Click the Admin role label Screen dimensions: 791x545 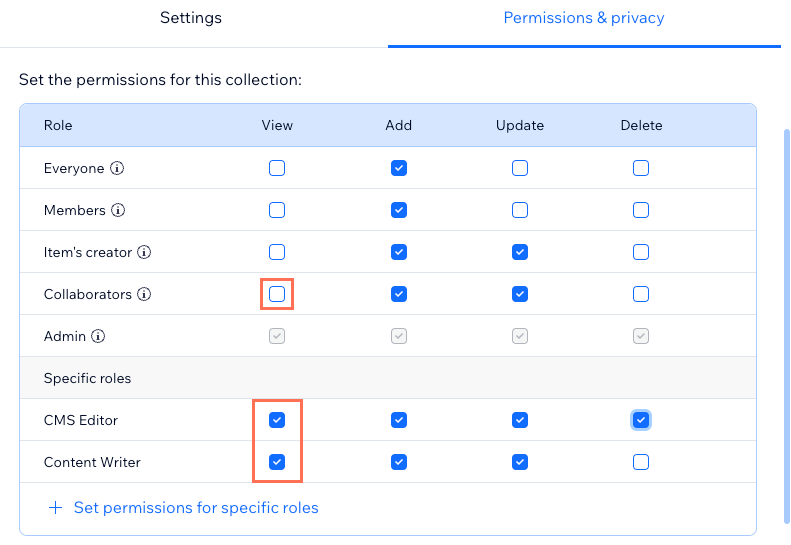coord(65,336)
